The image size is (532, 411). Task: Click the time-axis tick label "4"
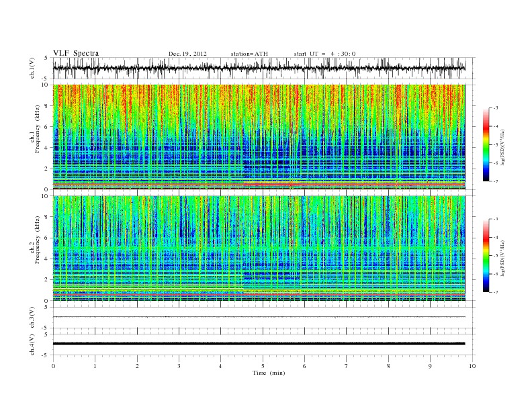point(220,366)
